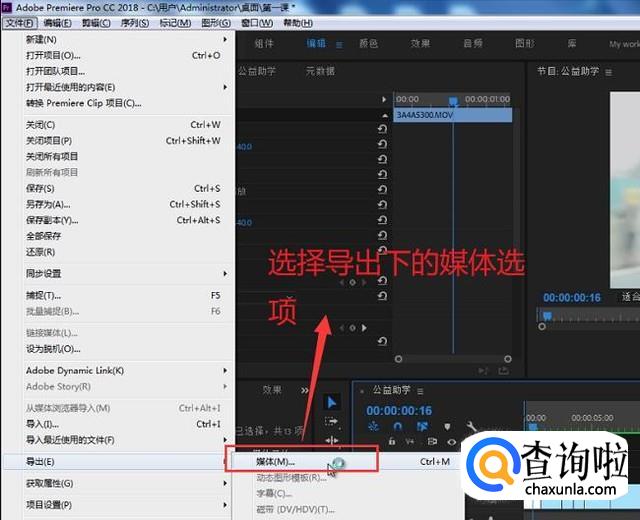Click program monitor timecode 00:00:00:16
The height and width of the screenshot is (520, 640).
pyautogui.click(x=572, y=298)
